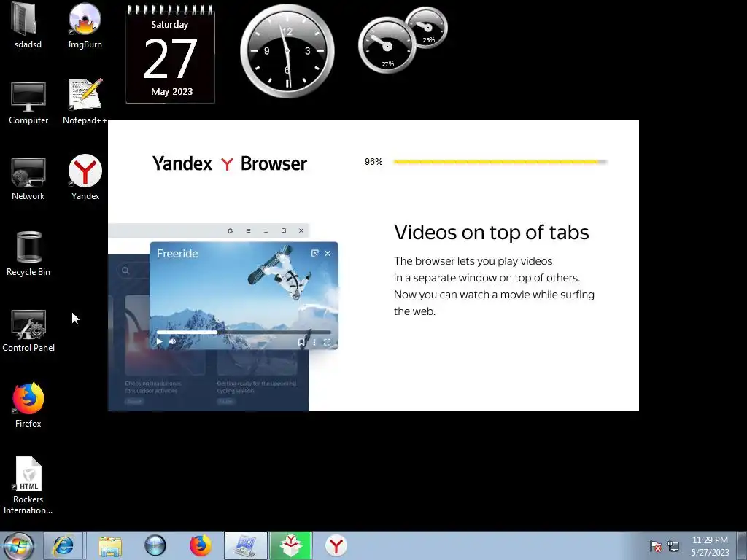The height and width of the screenshot is (560, 747).
Task: Open the Yandex desktop shortcut
Action: point(85,177)
